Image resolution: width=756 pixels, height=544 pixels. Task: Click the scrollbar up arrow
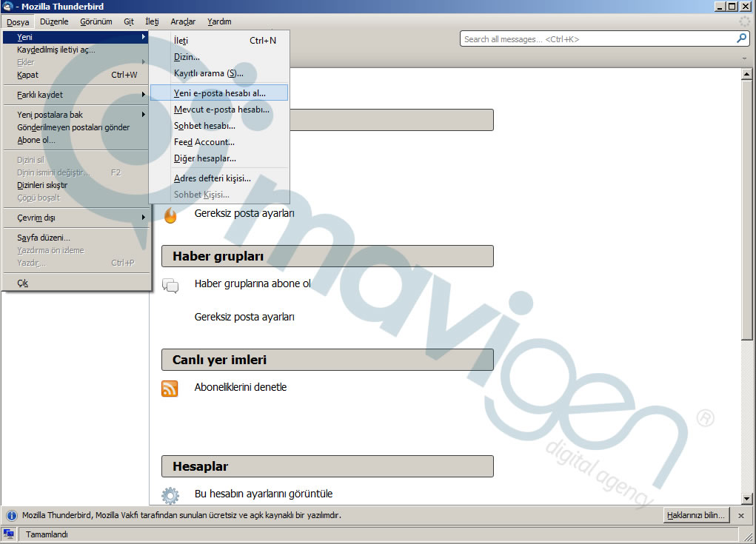pos(746,74)
